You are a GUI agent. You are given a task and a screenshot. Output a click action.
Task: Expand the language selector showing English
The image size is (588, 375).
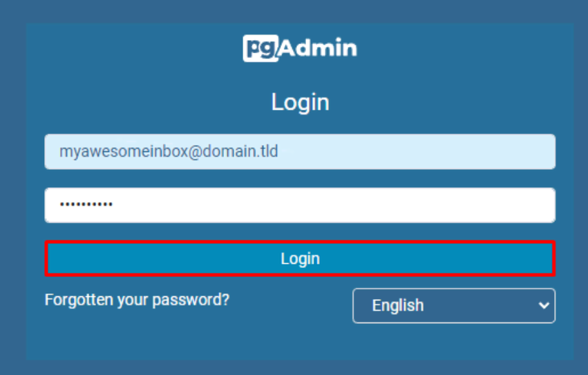tap(453, 305)
